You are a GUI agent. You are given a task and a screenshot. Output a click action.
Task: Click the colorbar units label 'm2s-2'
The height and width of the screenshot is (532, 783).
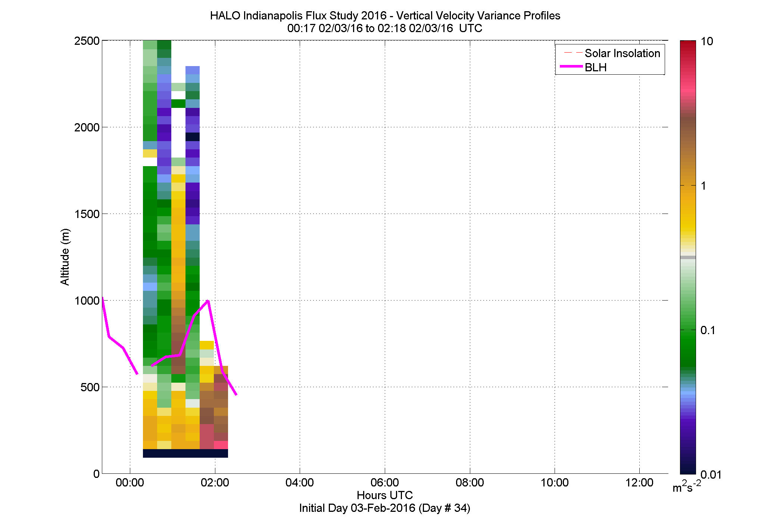[687, 486]
